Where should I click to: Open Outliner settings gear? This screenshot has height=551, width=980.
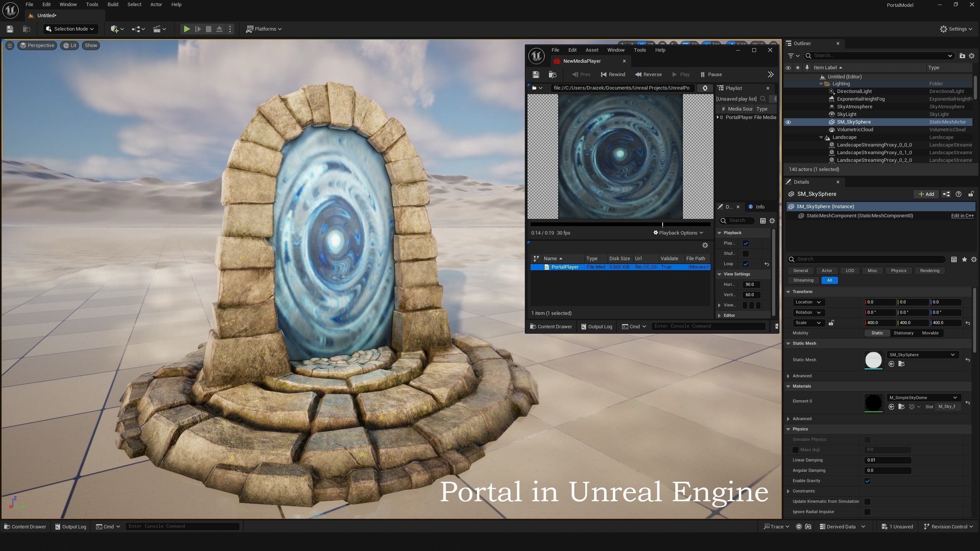[971, 56]
